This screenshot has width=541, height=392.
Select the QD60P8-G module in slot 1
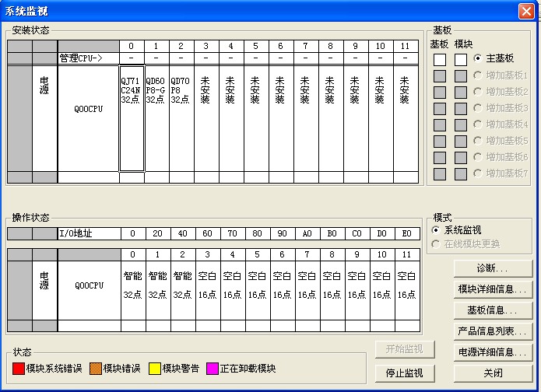pos(156,118)
